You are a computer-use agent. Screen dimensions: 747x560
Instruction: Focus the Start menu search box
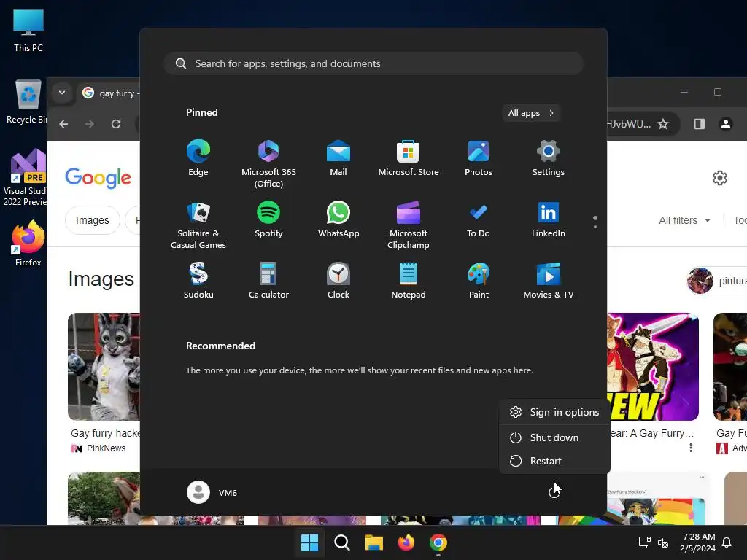(373, 63)
